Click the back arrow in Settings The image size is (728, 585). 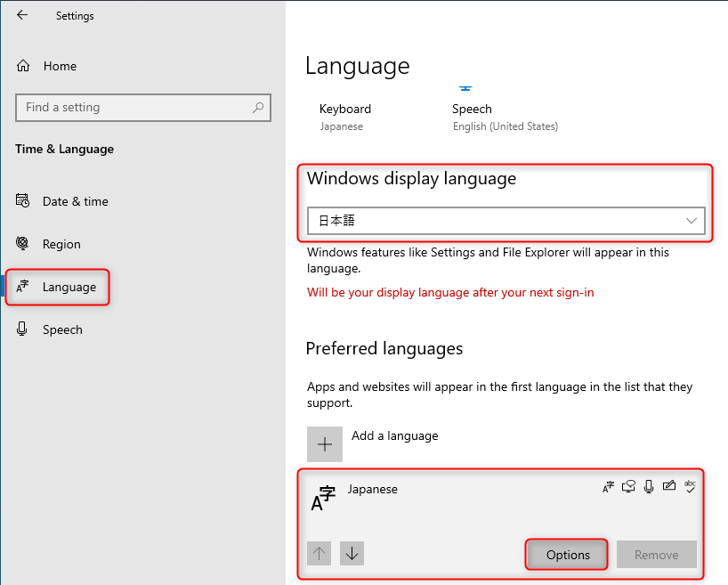pos(22,15)
